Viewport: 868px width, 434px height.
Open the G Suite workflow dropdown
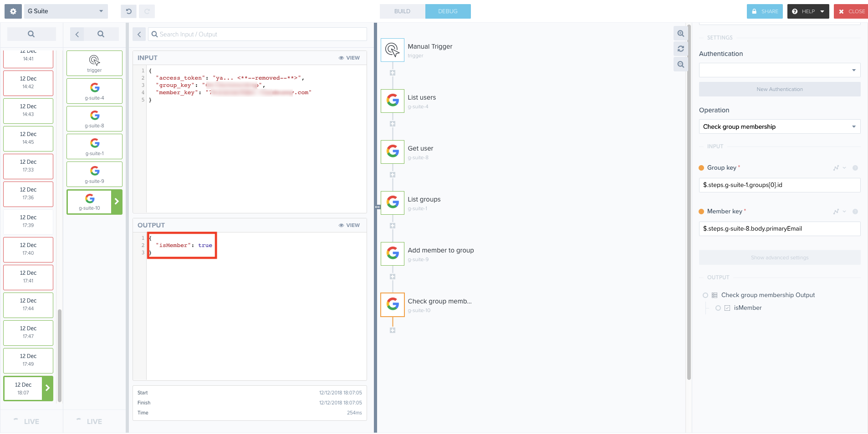[x=66, y=11]
